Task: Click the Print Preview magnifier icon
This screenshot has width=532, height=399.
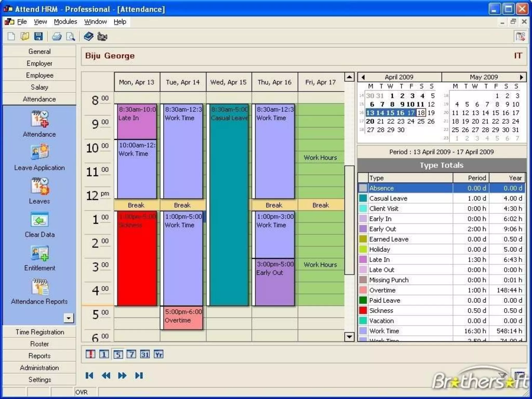Action: (70, 37)
